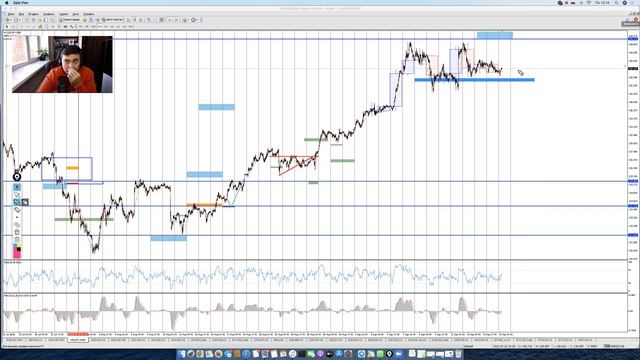640x360 pixels.
Task: Toggle the Market Watch panel icon
Action: click(x=28, y=20)
